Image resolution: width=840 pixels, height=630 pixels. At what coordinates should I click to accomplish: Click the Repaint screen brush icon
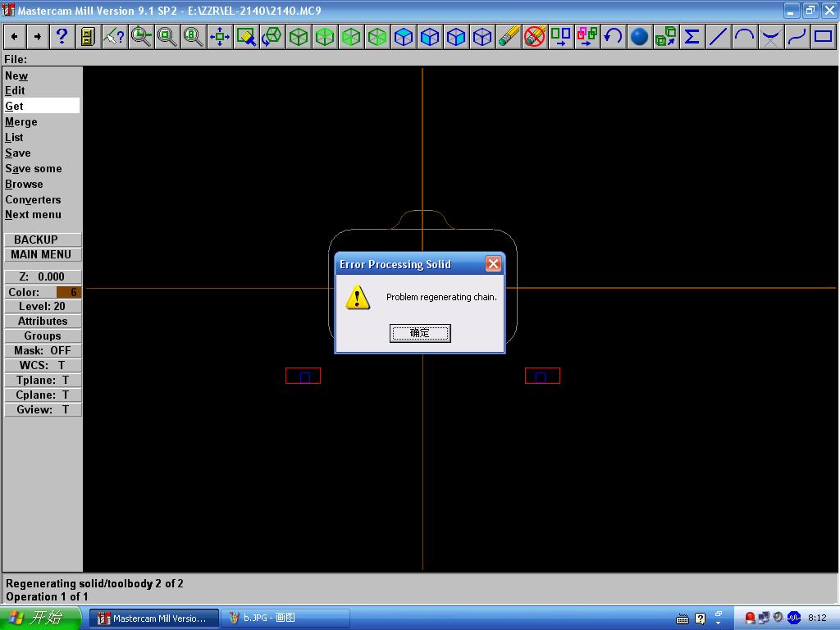pos(245,37)
